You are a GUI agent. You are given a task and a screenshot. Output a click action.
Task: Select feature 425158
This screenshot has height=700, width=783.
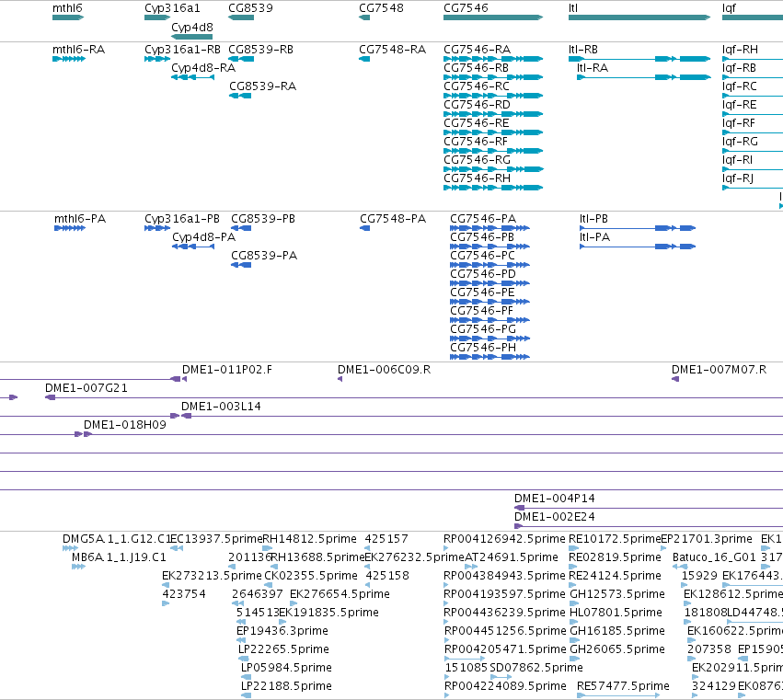click(367, 585)
